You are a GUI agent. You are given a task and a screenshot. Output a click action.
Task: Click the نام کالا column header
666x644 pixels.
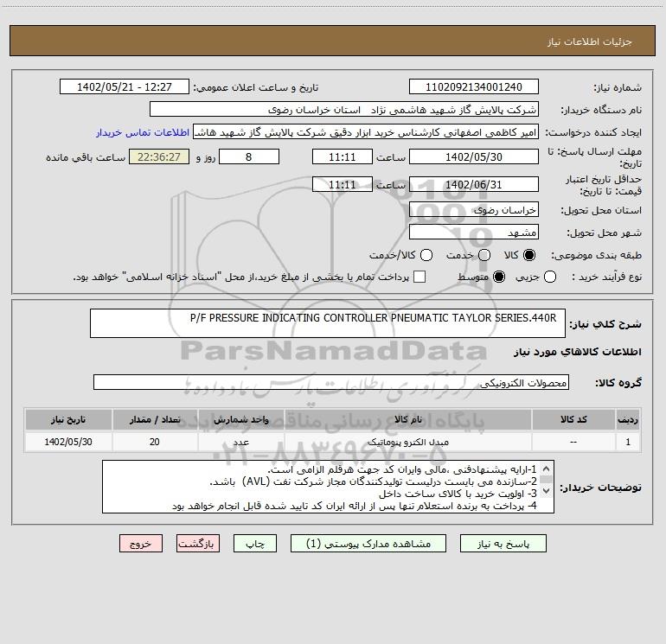(407, 419)
